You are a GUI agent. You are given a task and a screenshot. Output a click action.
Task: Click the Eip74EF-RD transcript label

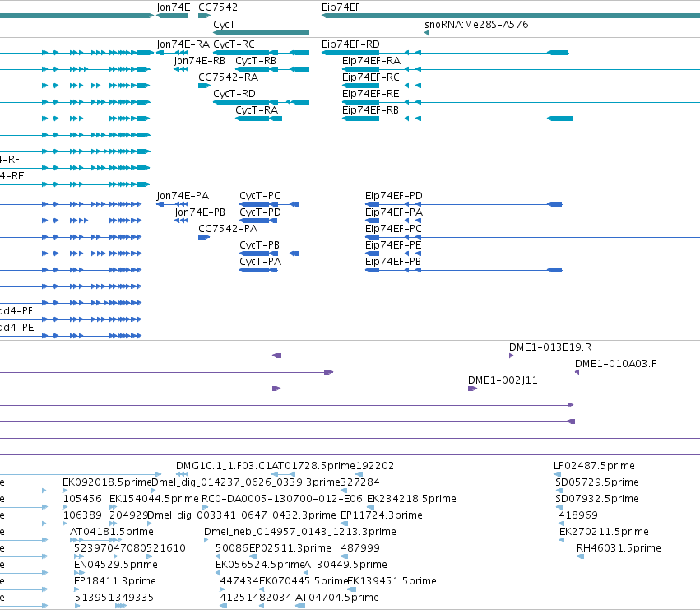coord(350,44)
